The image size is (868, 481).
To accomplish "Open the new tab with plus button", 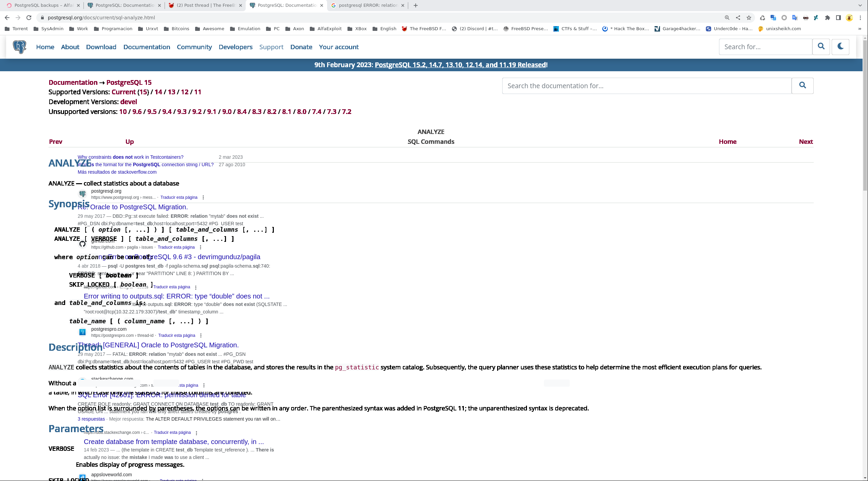I will (x=416, y=5).
